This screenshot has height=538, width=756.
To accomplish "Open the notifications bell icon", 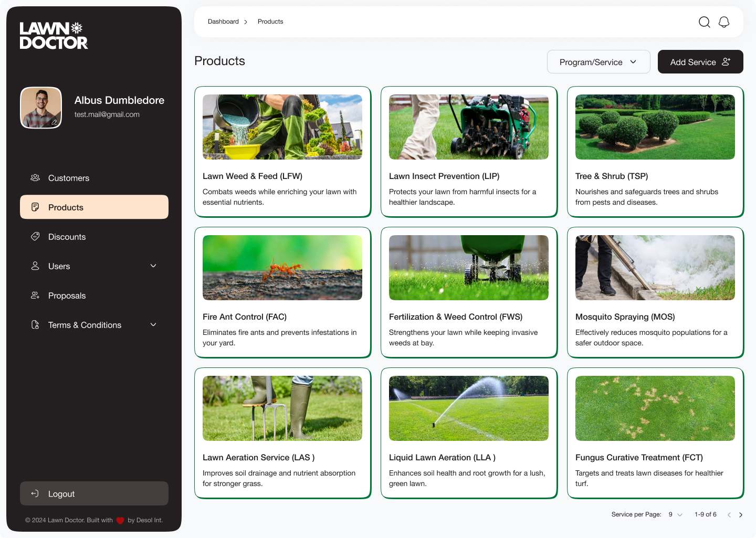I will (724, 22).
